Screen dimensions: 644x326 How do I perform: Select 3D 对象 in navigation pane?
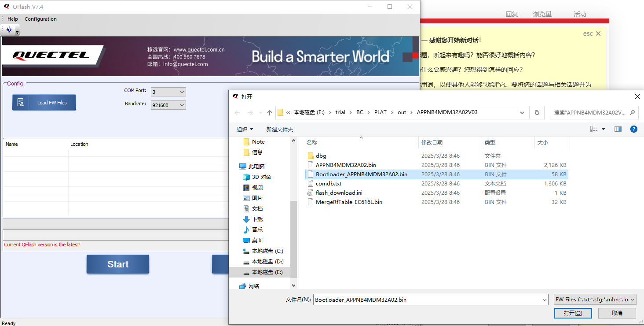(261, 177)
